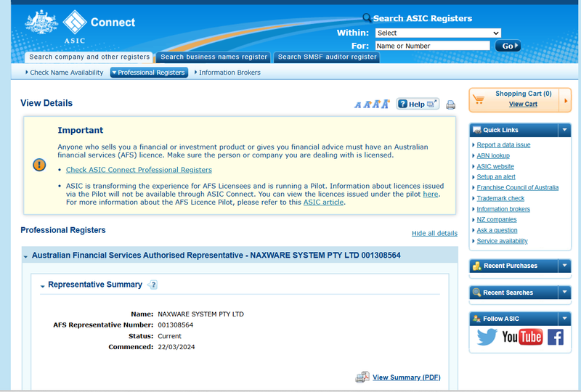Click the orange exclamation Important icon
Viewport: 581px width, 392px height.
tap(39, 165)
